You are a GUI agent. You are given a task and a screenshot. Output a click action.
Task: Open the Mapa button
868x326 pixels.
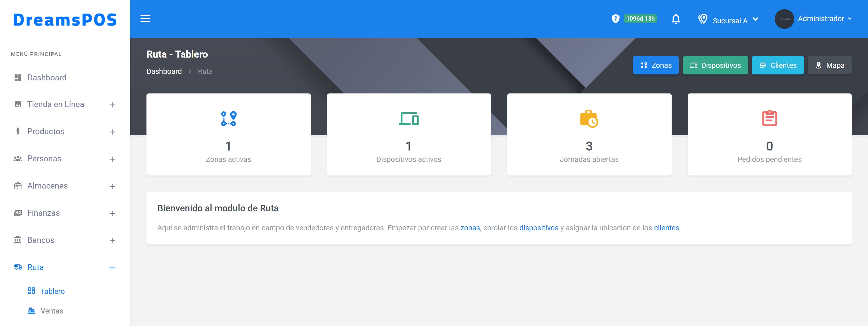829,65
